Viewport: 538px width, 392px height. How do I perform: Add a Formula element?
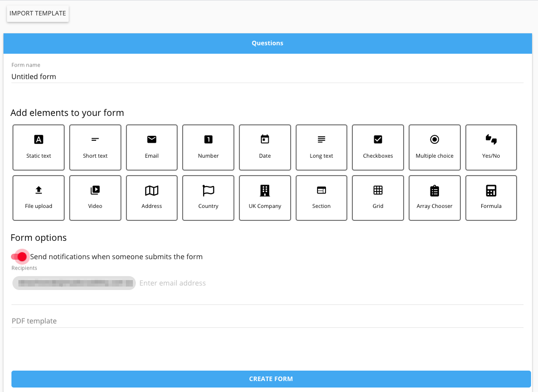point(491,197)
